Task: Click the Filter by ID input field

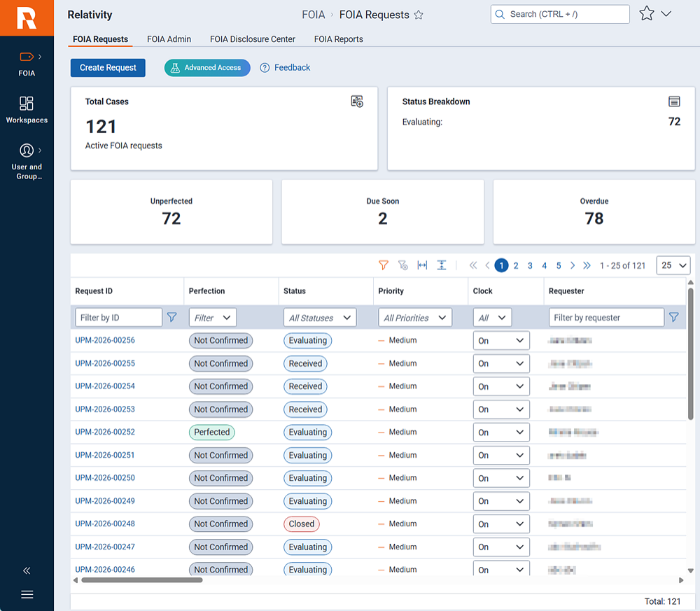Action: 118,317
